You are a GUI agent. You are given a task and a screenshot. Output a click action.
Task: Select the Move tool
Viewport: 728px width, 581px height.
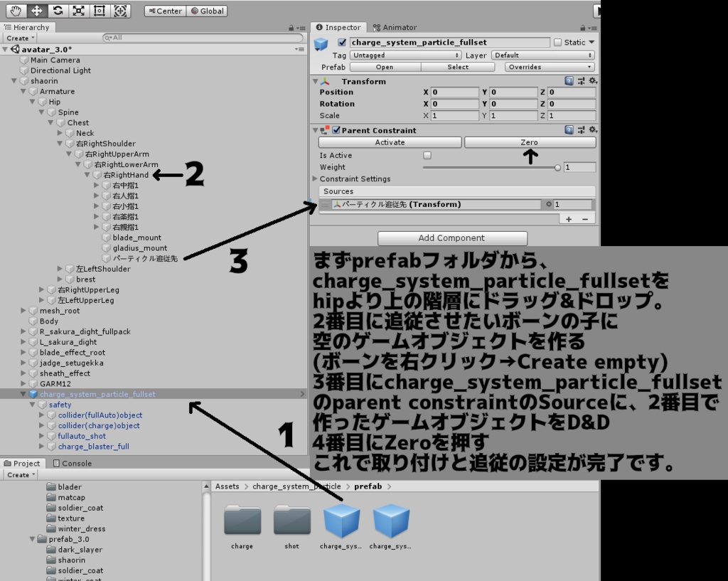pos(37,11)
